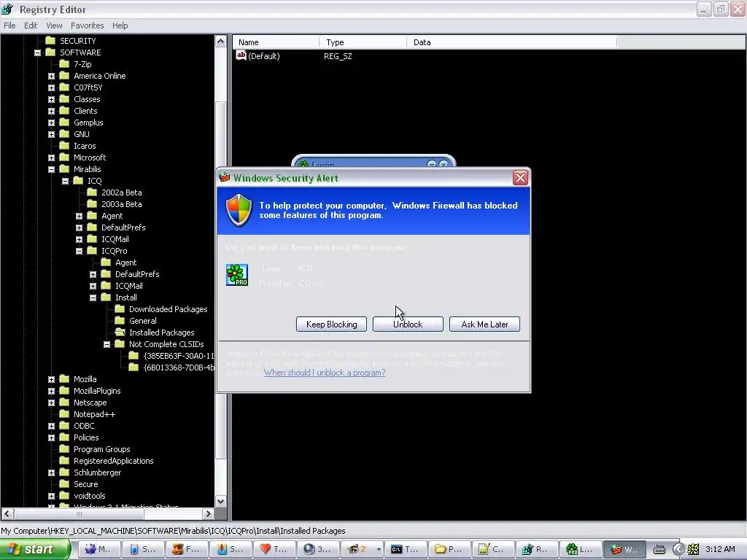Viewport: 747px width, 560px height.
Task: Expand the Microsoft key
Action: [52, 157]
